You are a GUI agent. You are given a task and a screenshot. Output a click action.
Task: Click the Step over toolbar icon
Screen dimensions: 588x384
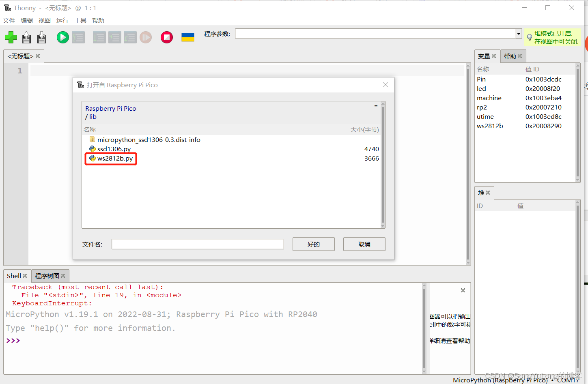coord(99,37)
